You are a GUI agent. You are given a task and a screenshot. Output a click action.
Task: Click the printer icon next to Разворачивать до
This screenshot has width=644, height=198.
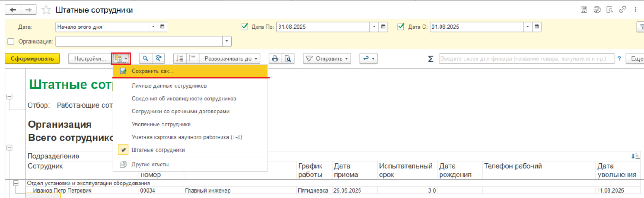[x=275, y=58]
